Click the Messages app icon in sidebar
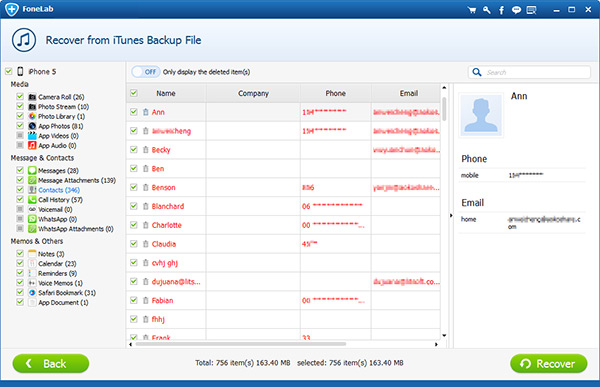This screenshot has width=600, height=387. pyautogui.click(x=32, y=170)
